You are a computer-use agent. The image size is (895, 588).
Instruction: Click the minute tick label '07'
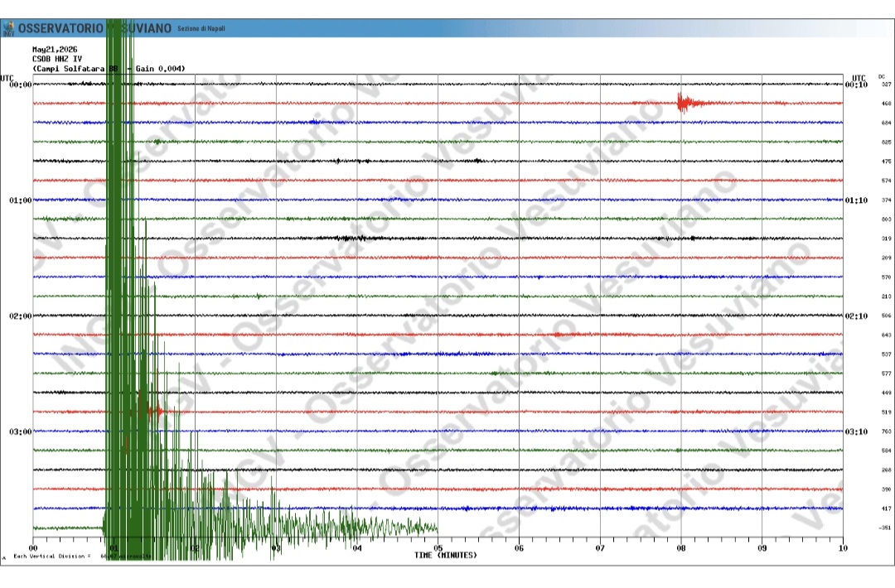[600, 548]
